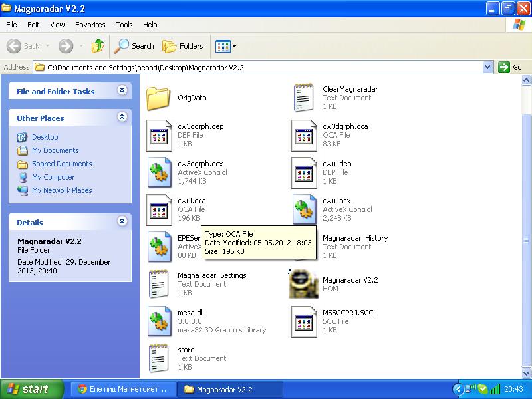Open the Views dropdown in toolbar
Screen dimensions: 532x399
[226, 46]
